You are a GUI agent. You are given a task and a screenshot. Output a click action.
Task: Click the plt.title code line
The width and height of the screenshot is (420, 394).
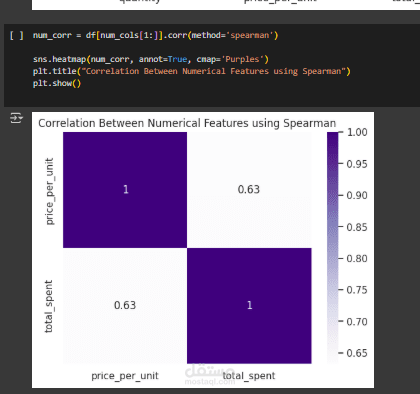[x=192, y=71]
